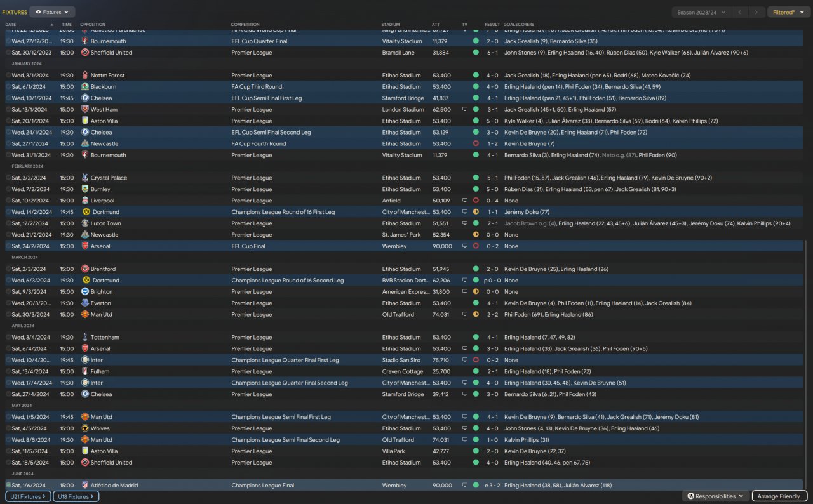Image resolution: width=813 pixels, height=504 pixels.
Task: Open the Craven Cottage stadium link
Action: tap(403, 372)
